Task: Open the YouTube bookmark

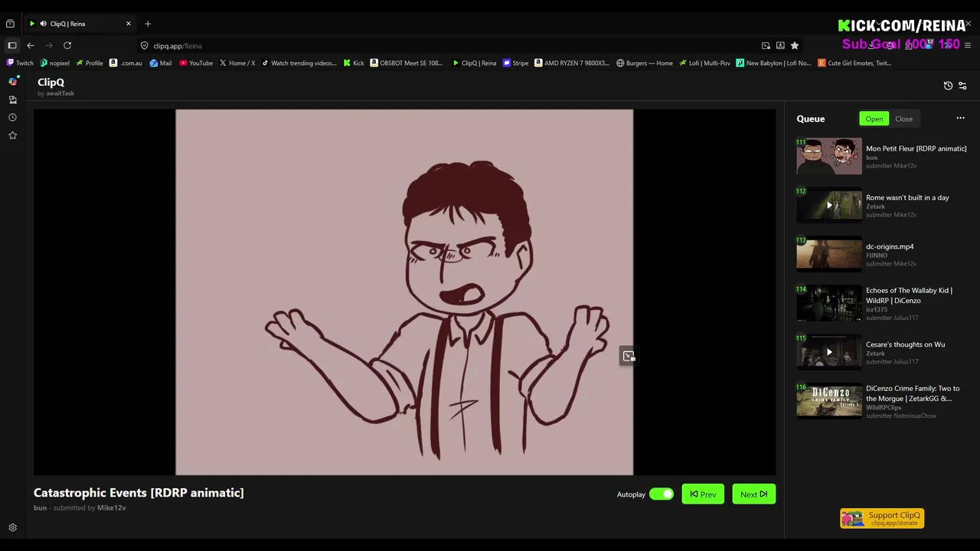Action: click(196, 63)
